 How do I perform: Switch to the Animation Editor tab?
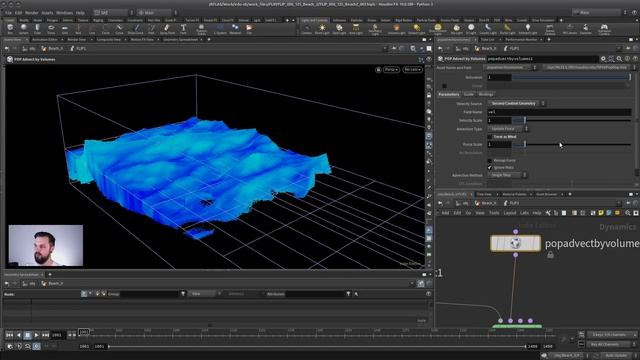(x=44, y=40)
